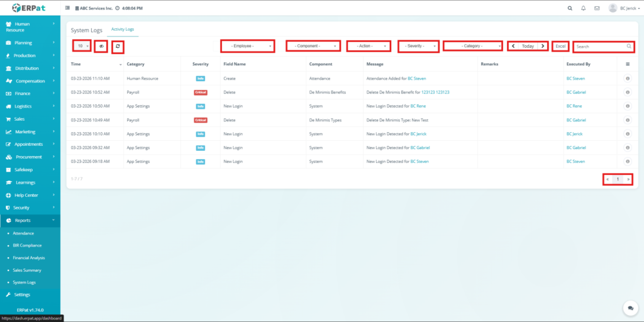Select the Activity Logs tab
This screenshot has height=322, width=644.
pyautogui.click(x=122, y=30)
